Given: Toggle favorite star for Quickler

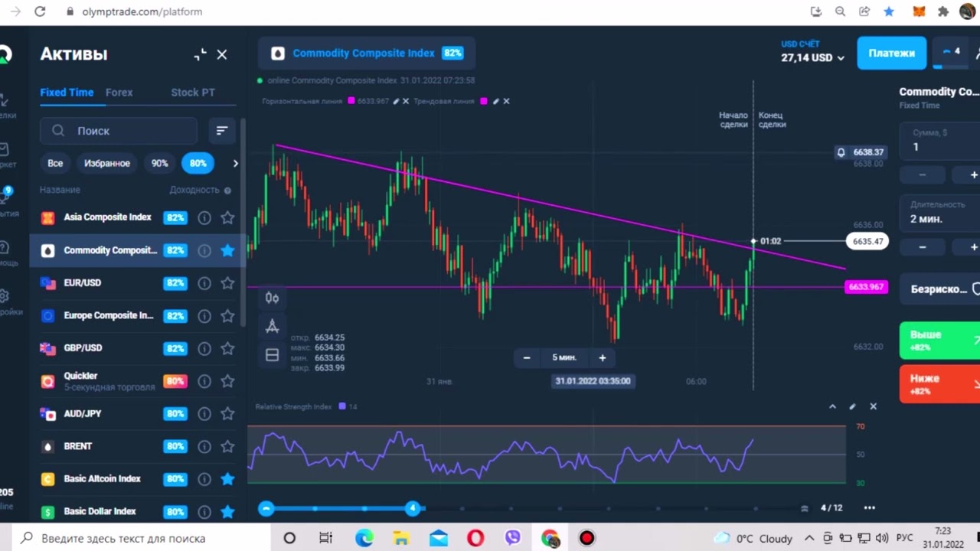Looking at the screenshot, I should 227,381.
